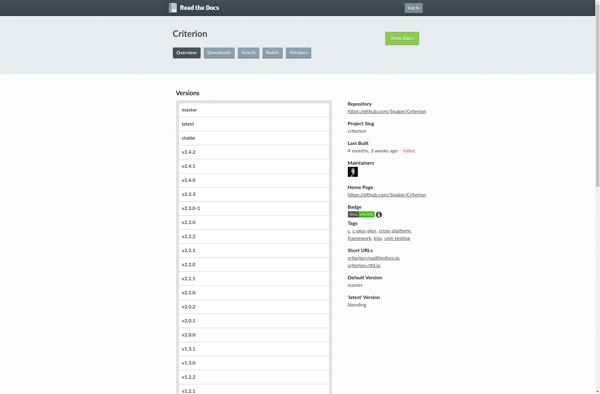
Task: Open version v1.3.0
Action: tap(254, 363)
